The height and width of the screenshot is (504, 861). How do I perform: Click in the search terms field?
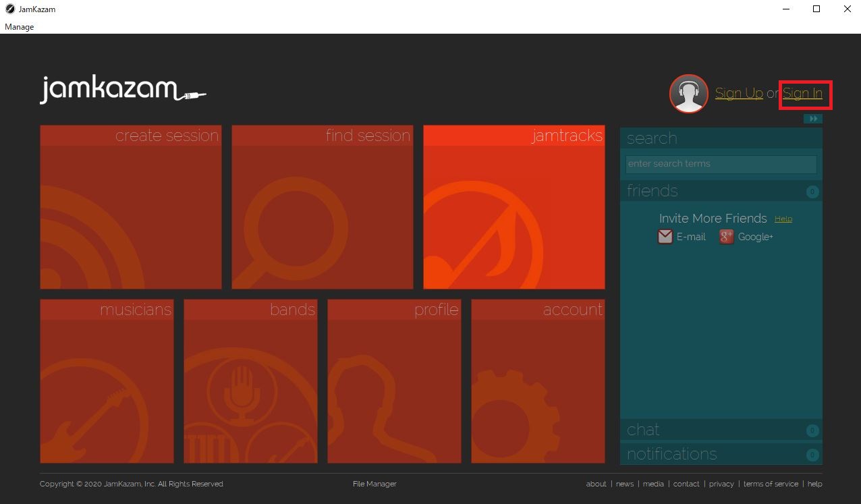click(x=721, y=164)
